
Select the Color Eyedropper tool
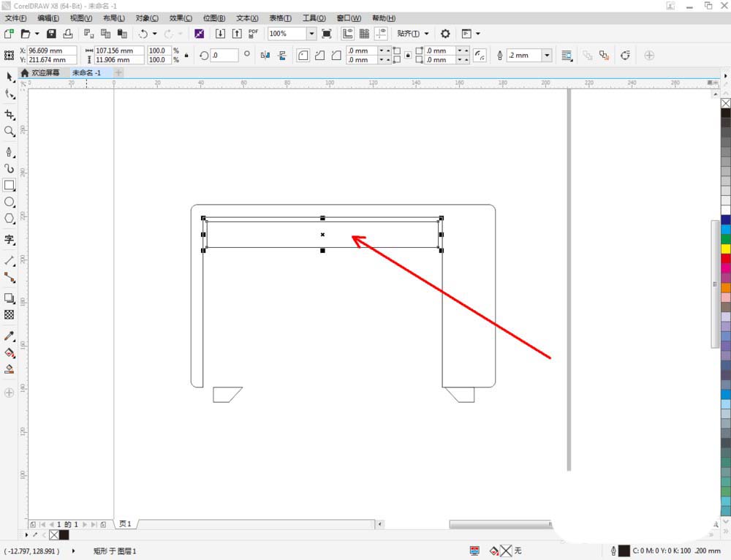click(10, 336)
